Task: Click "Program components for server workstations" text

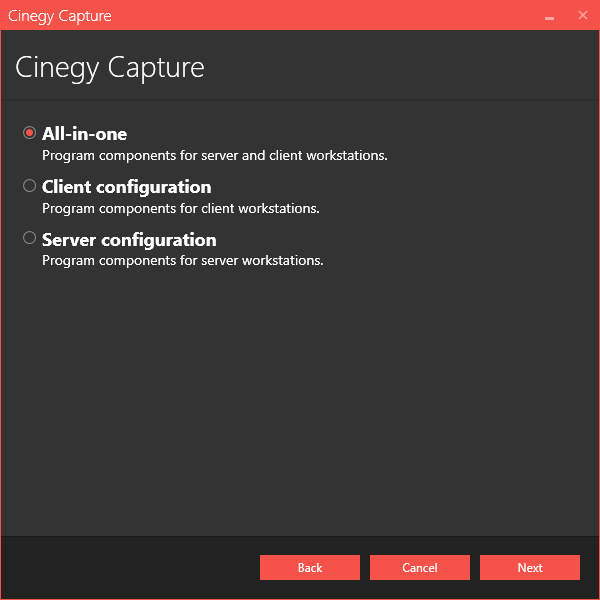Action: click(182, 262)
